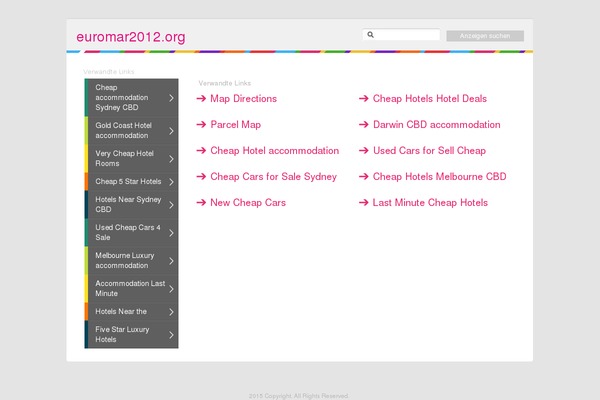
Task: Click the euromar2012.org site title
Action: point(131,37)
